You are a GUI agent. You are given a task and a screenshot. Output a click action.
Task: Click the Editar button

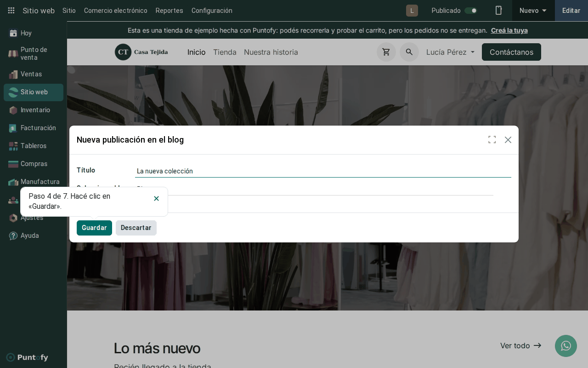click(571, 11)
